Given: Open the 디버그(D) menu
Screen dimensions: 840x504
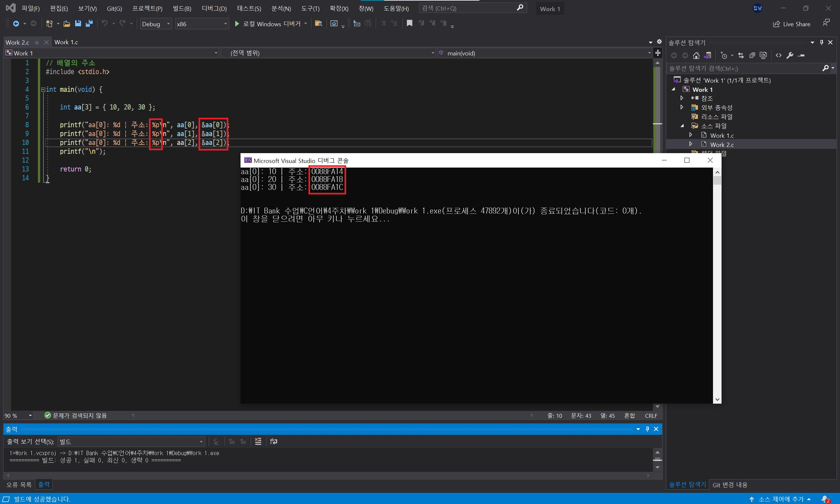Looking at the screenshot, I should [x=214, y=9].
